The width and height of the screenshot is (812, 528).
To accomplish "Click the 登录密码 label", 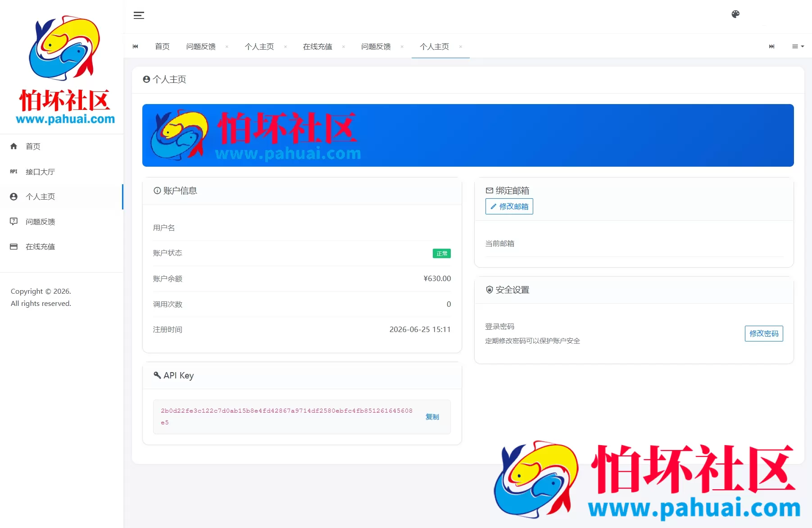I will click(x=499, y=326).
